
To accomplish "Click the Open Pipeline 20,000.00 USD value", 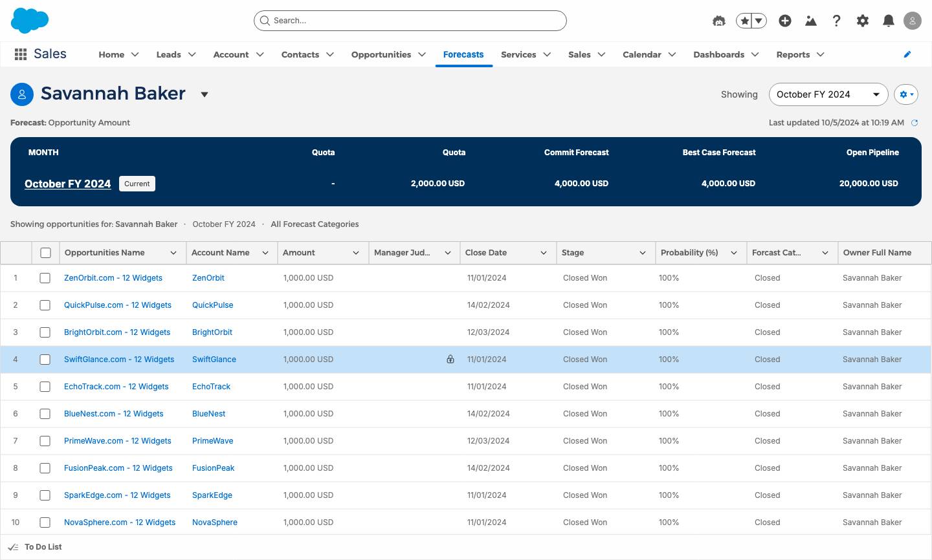I will 869,184.
